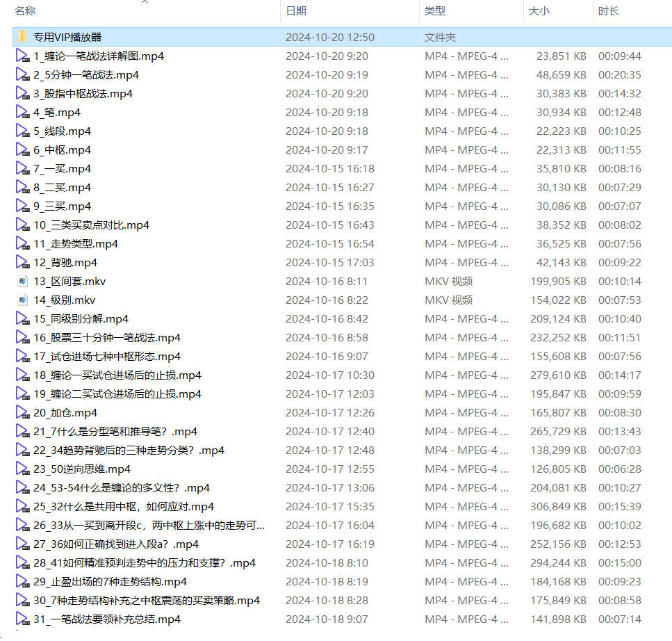Click the video icon of 10_三类买卖点对比.mp4
This screenshot has height=641, width=672.
22,225
